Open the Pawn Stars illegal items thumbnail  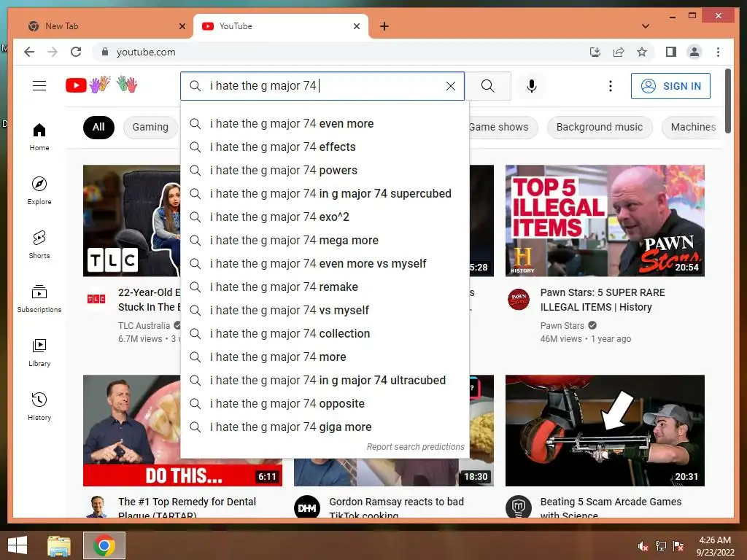click(x=605, y=220)
